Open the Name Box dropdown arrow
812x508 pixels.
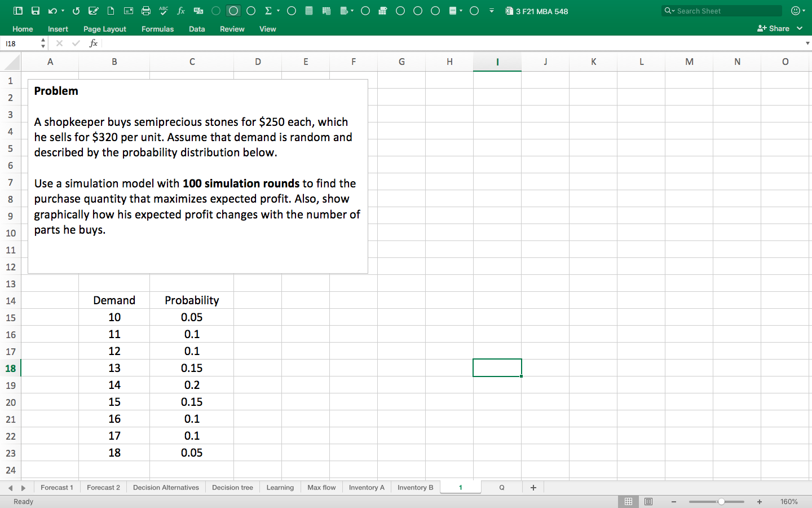click(x=43, y=42)
